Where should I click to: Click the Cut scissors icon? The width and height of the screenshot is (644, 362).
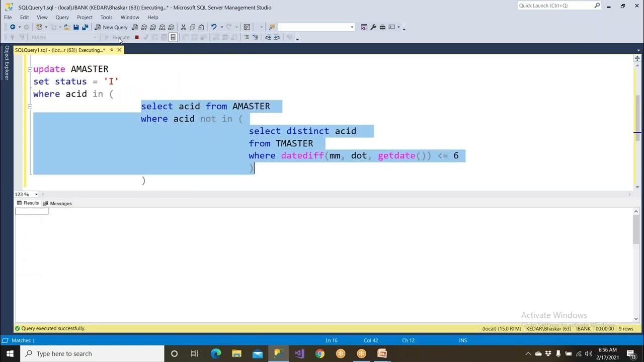(184, 27)
